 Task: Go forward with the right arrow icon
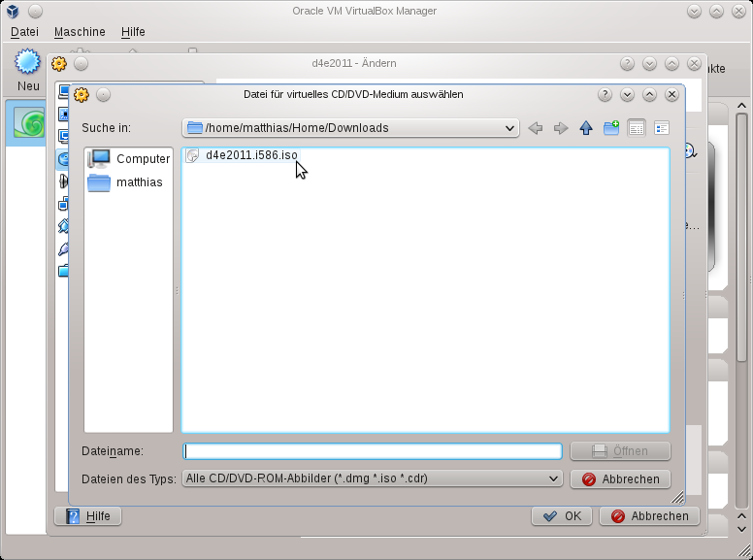click(x=561, y=128)
